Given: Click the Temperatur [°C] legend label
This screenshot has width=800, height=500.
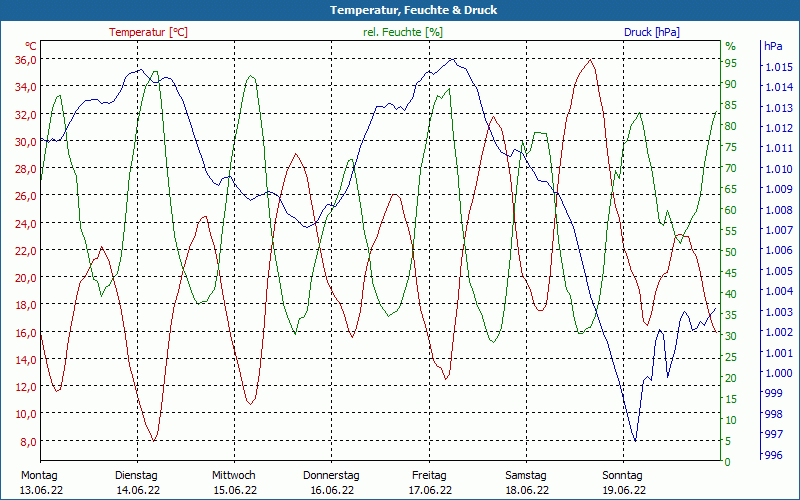Looking at the screenshot, I should pyautogui.click(x=148, y=32).
